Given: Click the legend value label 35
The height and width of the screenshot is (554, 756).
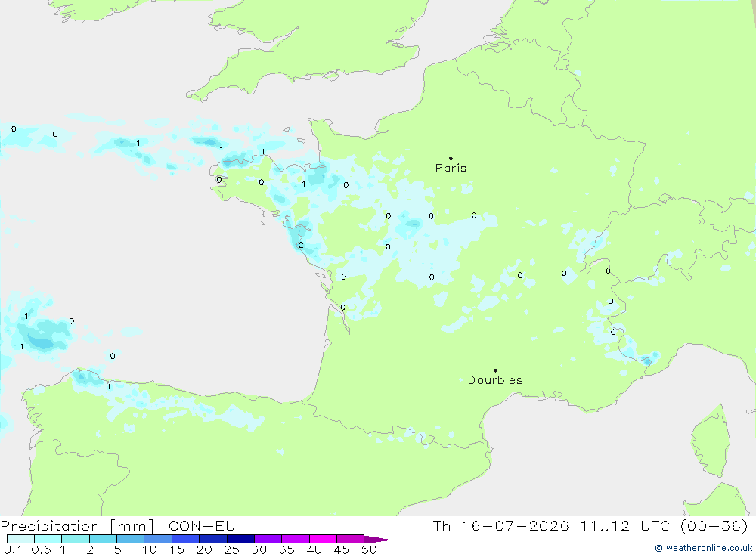Looking at the screenshot, I should click(x=287, y=549).
